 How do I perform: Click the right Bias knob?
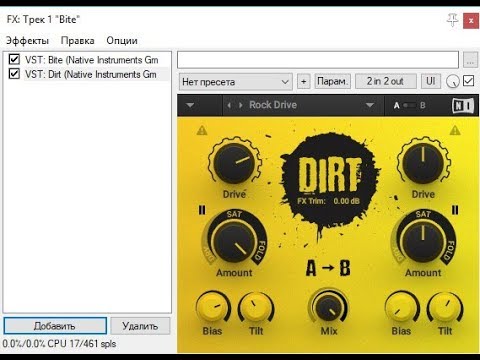401,308
